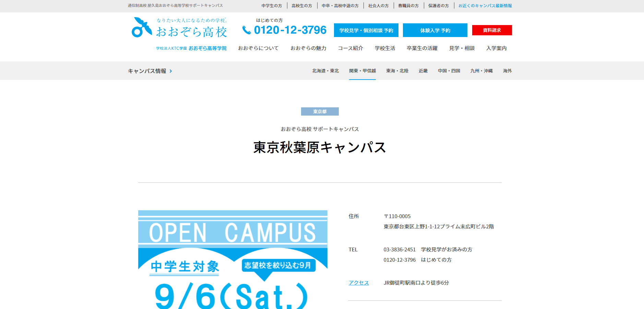Screen dimensions: 644x309
Task: Click the chevron after キャンパス情報
Action: [171, 71]
